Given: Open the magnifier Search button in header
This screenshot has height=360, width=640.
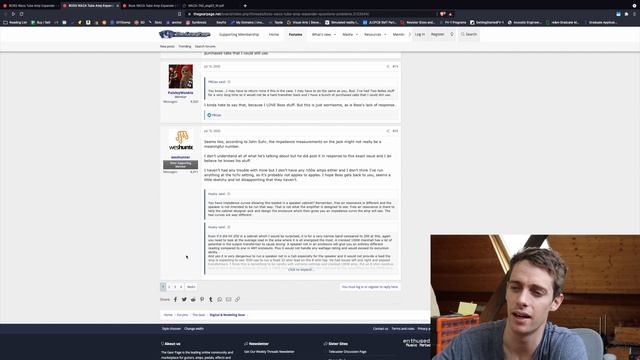Looking at the screenshot, I should (x=469, y=34).
